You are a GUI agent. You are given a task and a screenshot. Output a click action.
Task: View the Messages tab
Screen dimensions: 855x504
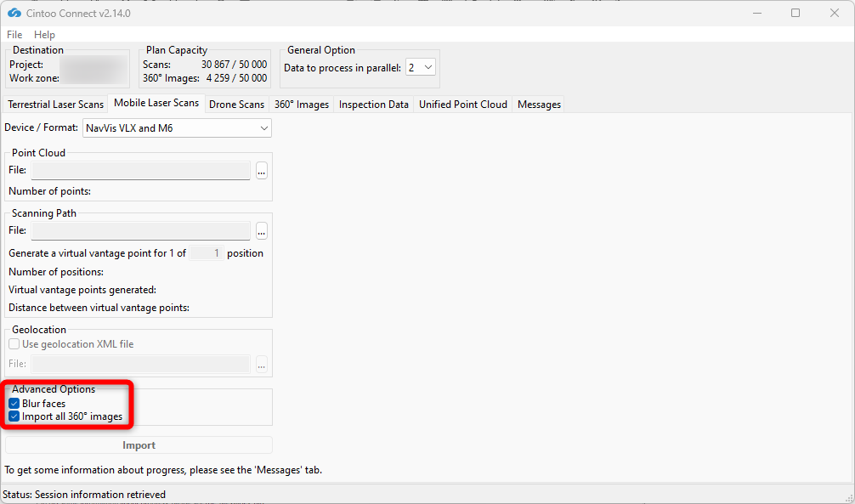tap(539, 105)
